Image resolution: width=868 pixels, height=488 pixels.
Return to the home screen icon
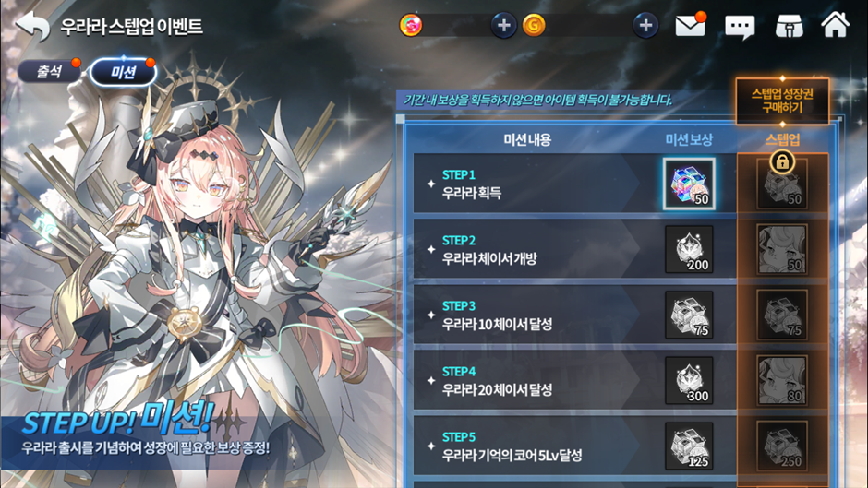[836, 24]
